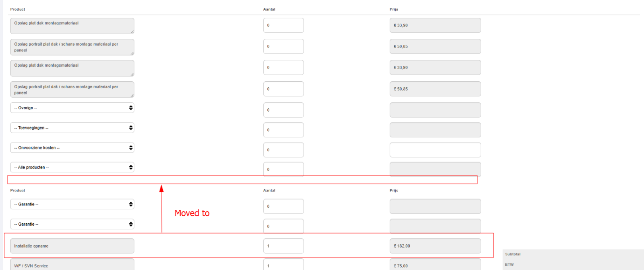This screenshot has width=644, height=270.
Task: Click the price field in the Overige row
Action: coord(435,110)
